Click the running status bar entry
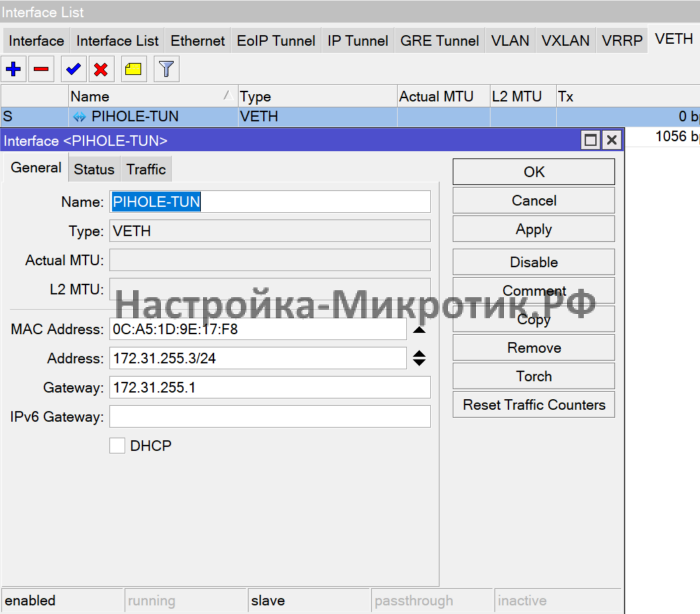 pyautogui.click(x=186, y=601)
